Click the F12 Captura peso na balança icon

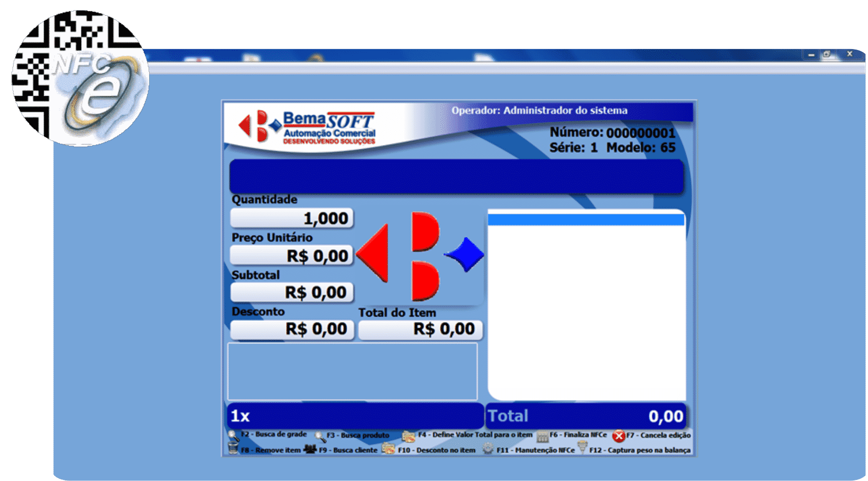(x=582, y=448)
